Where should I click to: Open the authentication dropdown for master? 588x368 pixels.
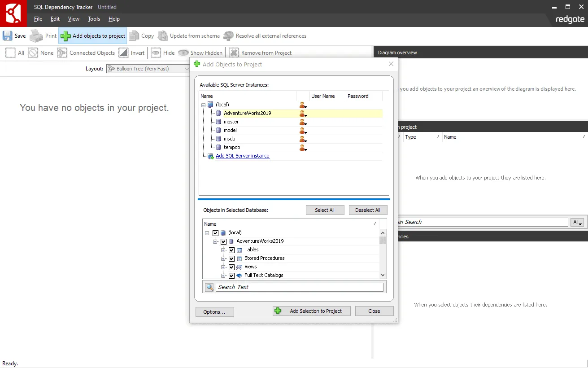pyautogui.click(x=303, y=122)
